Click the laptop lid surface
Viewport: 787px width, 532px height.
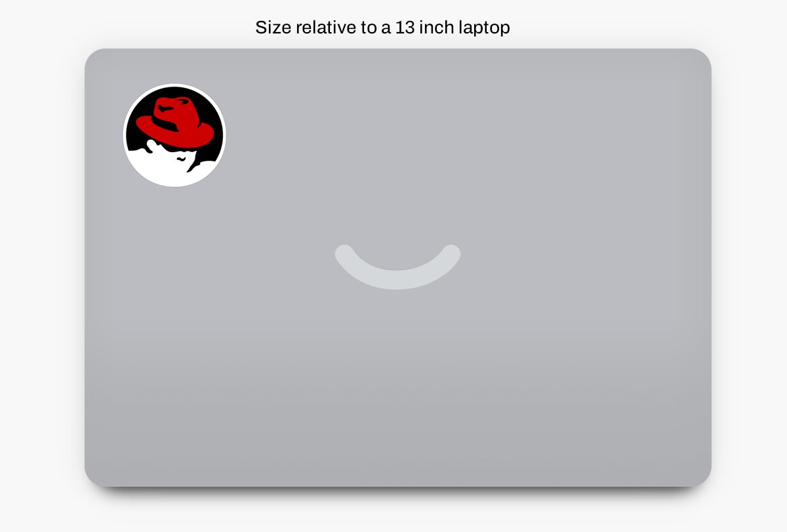point(525,361)
